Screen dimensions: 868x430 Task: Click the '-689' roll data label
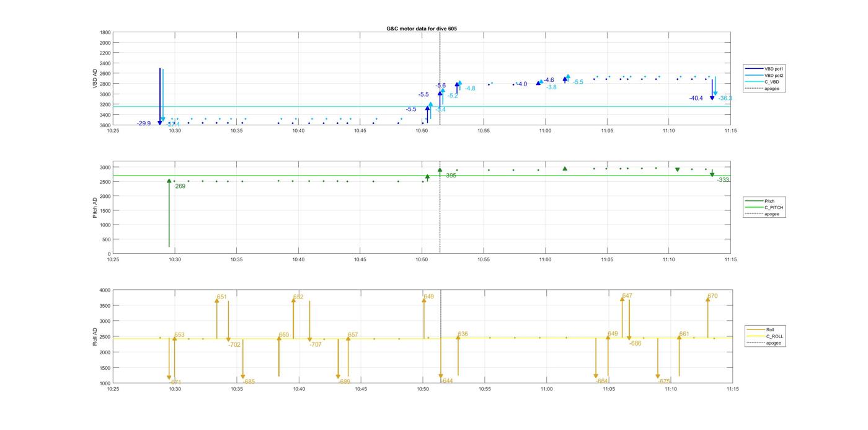click(345, 382)
